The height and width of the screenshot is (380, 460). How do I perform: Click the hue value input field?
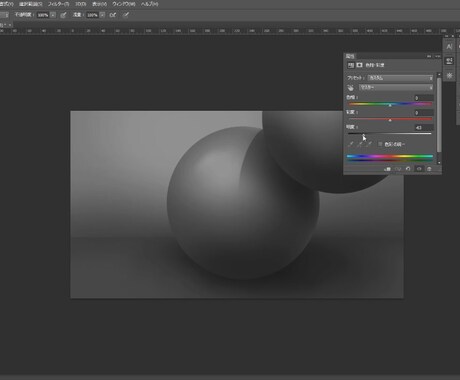point(424,98)
